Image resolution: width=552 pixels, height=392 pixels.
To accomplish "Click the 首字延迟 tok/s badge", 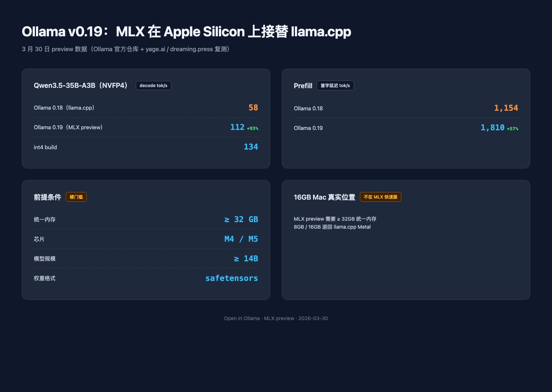I will (335, 86).
